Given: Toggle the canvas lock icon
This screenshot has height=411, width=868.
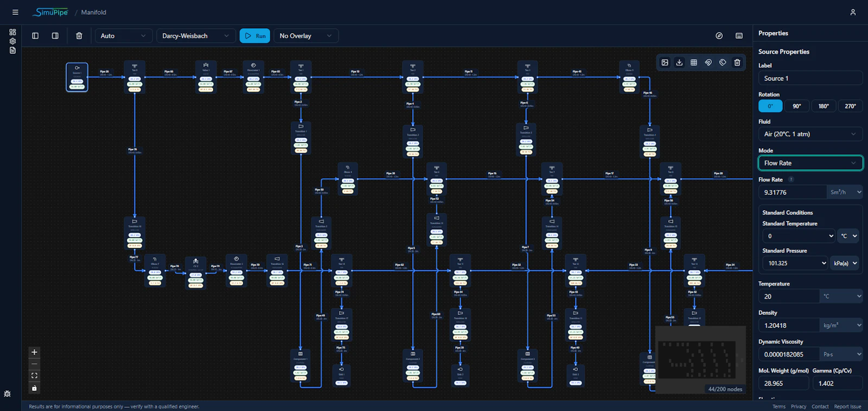Looking at the screenshot, I should [x=34, y=388].
